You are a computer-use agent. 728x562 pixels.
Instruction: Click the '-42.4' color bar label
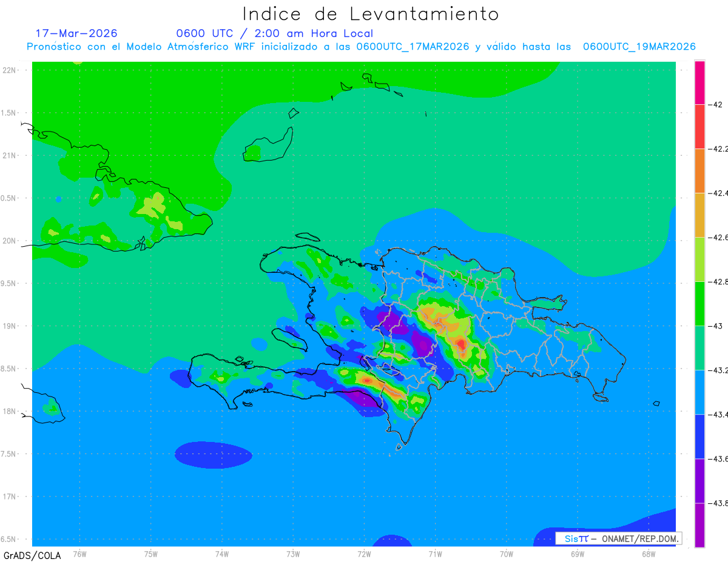coord(718,193)
